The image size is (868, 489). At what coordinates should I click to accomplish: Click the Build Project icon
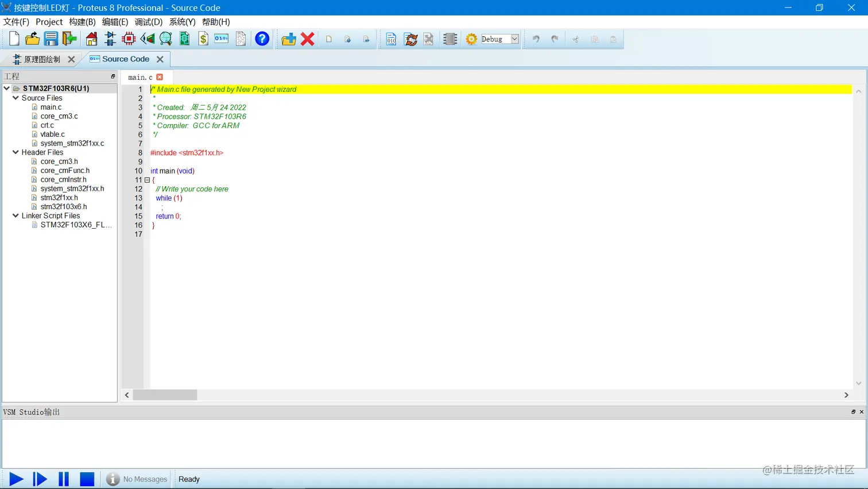(x=392, y=39)
